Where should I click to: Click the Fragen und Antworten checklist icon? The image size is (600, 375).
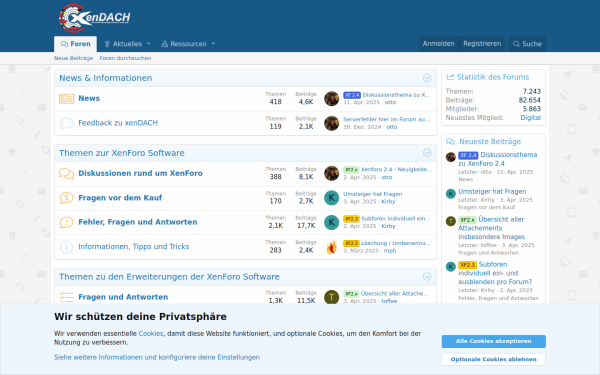[66, 297]
